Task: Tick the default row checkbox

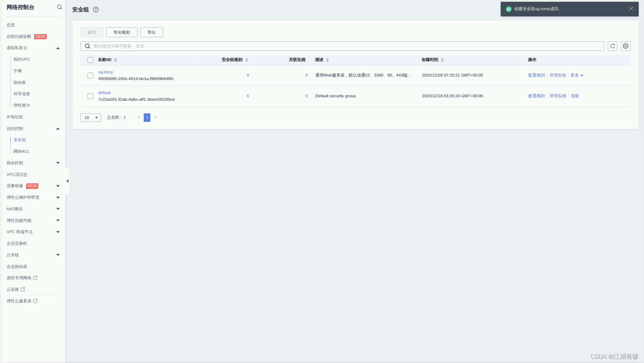Action: click(x=90, y=96)
